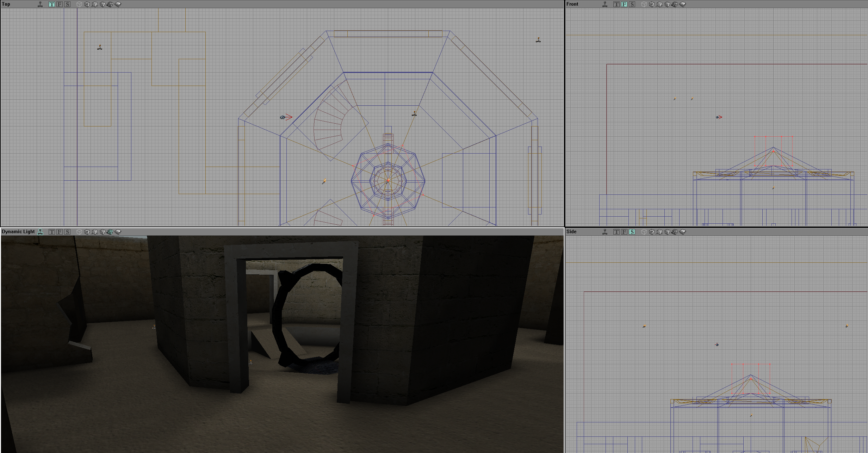Set 3D viewport to Texture Usage mode

(x=87, y=232)
